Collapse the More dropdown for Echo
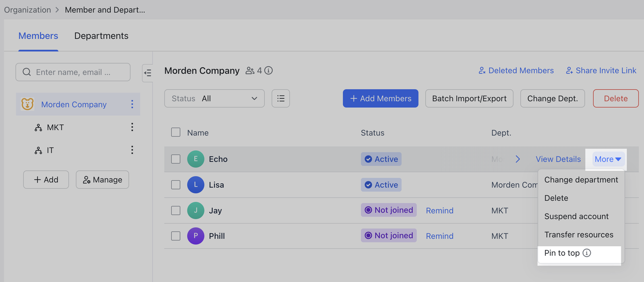 608,159
